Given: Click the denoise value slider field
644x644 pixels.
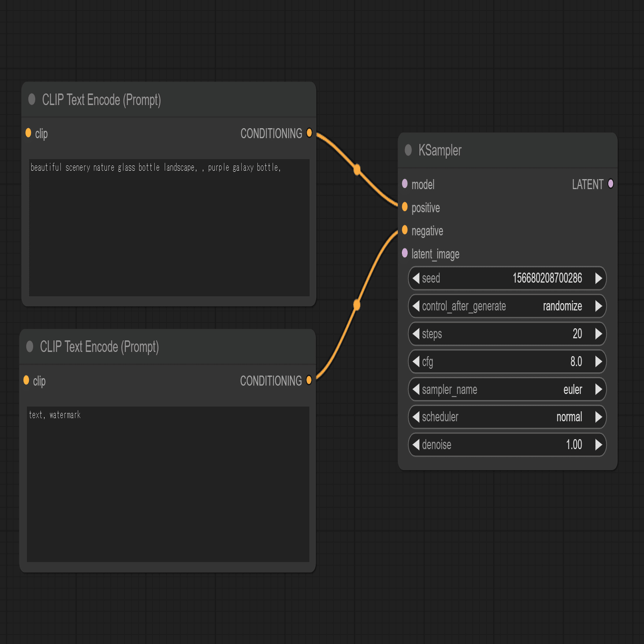Looking at the screenshot, I should coord(507,445).
